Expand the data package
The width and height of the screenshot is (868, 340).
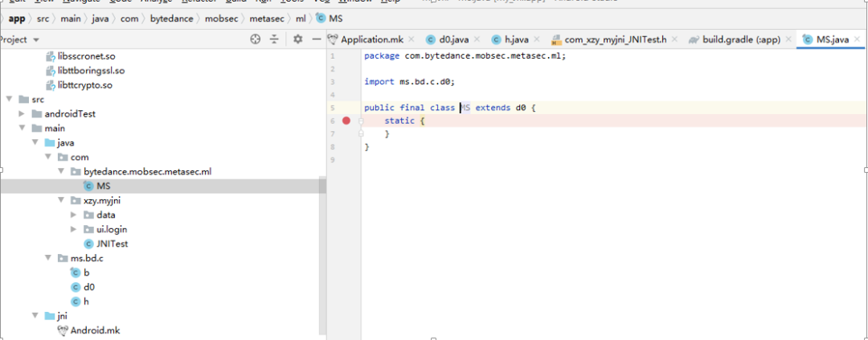pos(74,215)
